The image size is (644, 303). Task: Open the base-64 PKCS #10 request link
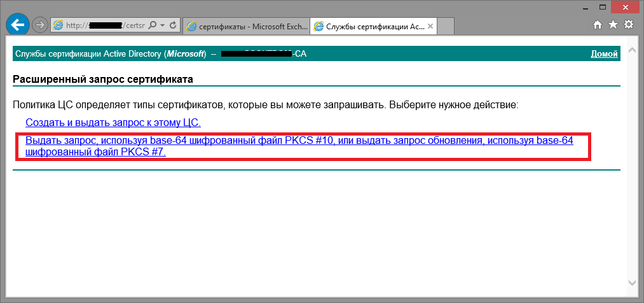(299, 141)
